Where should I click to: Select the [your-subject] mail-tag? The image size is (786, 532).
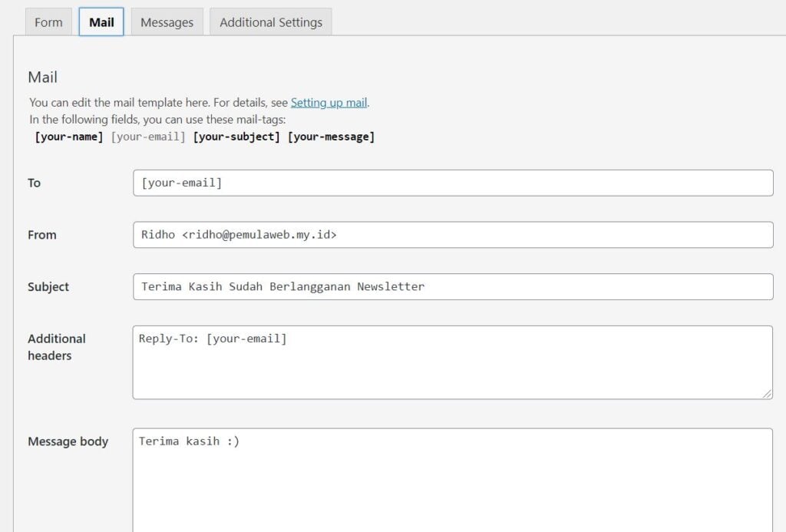(236, 136)
